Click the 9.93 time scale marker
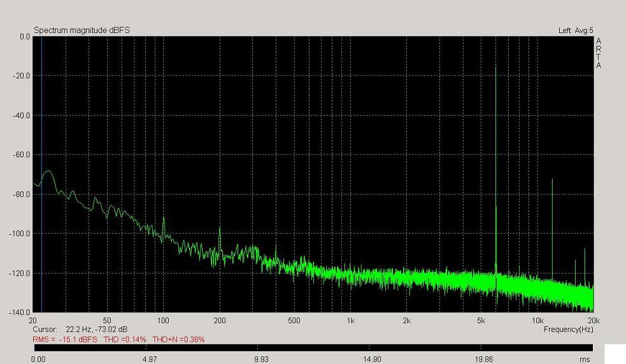This screenshot has width=626, height=364. click(x=260, y=359)
